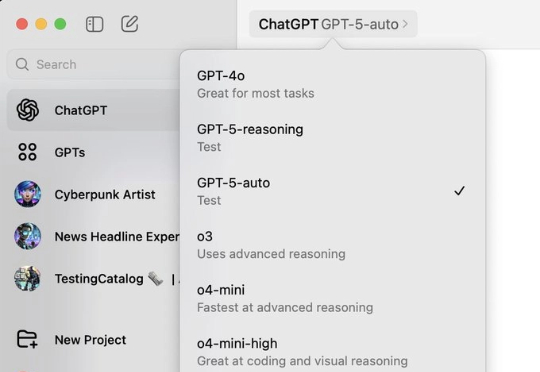
Task: Click the checkmark beside GPT-5-auto
Action: [x=459, y=190]
